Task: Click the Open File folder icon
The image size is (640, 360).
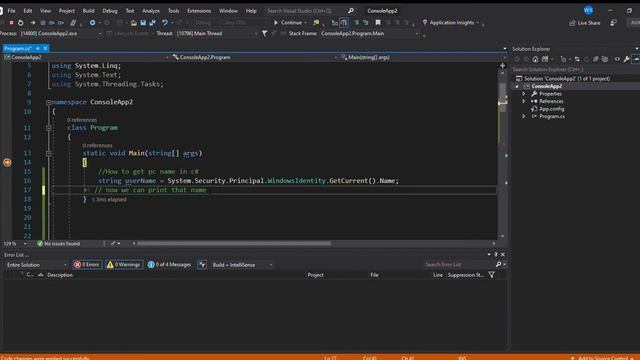Action: click(x=133, y=22)
